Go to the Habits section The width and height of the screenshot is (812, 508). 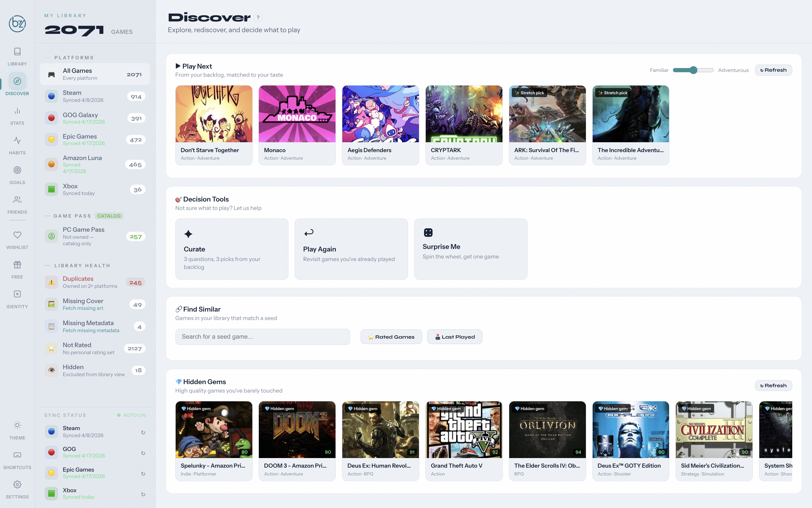pos(17,145)
